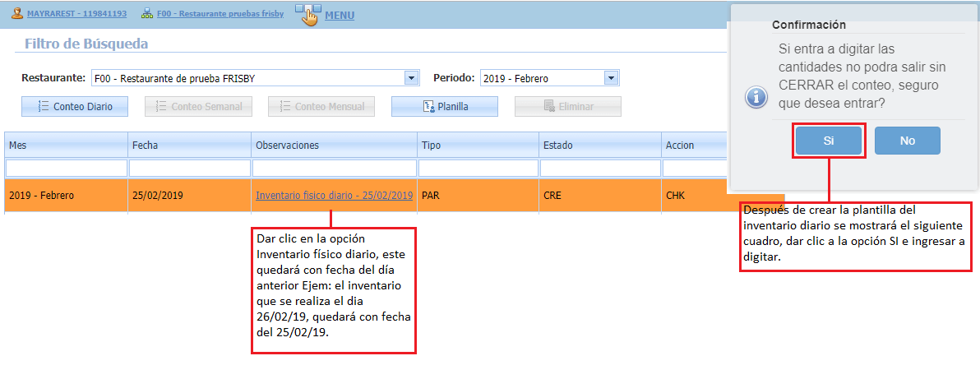Sort by the Estado column header

[x=601, y=145]
